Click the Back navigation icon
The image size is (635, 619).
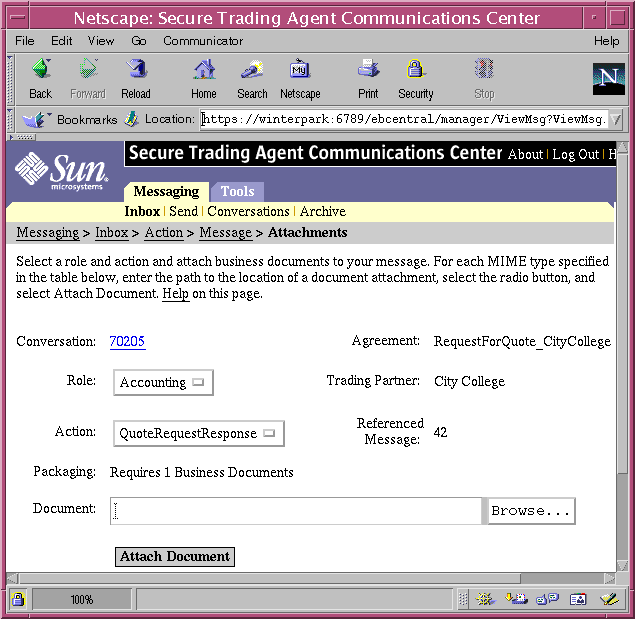[x=41, y=69]
